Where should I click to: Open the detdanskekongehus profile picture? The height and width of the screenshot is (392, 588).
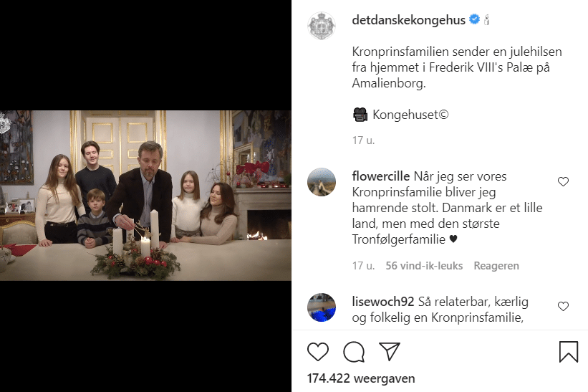[x=322, y=27]
